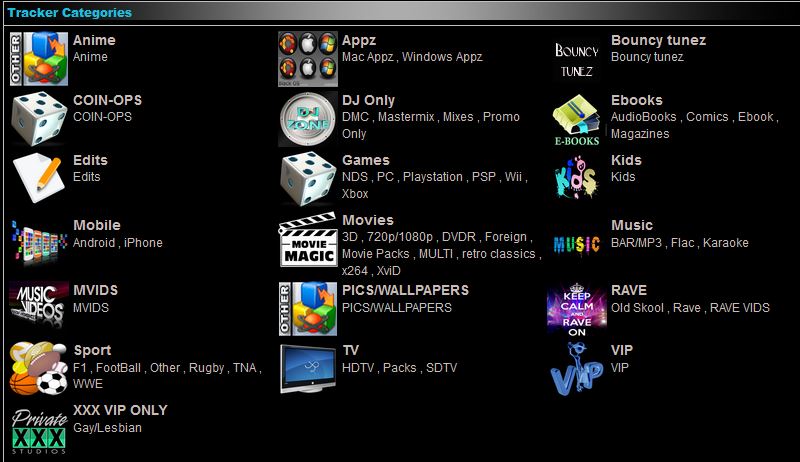Select the Sport balls icon
The image size is (800, 462).
39,369
